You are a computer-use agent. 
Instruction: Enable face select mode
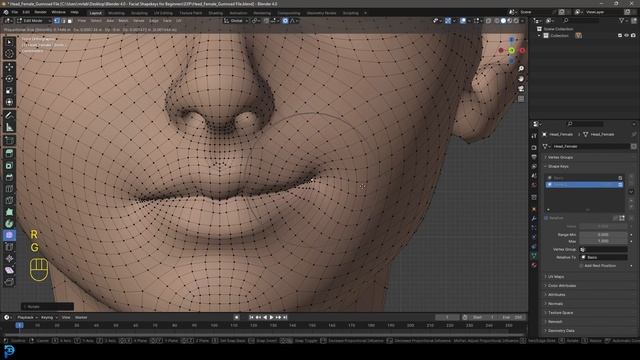tap(69, 20)
